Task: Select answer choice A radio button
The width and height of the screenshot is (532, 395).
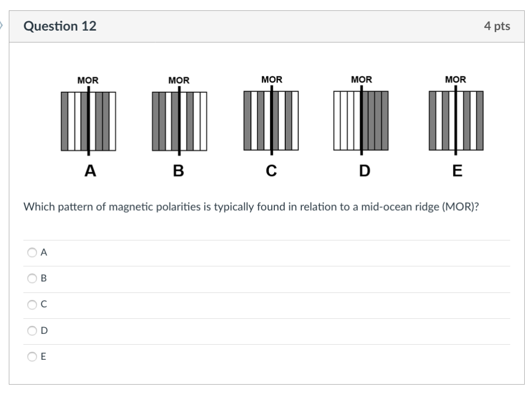Action: (32, 252)
